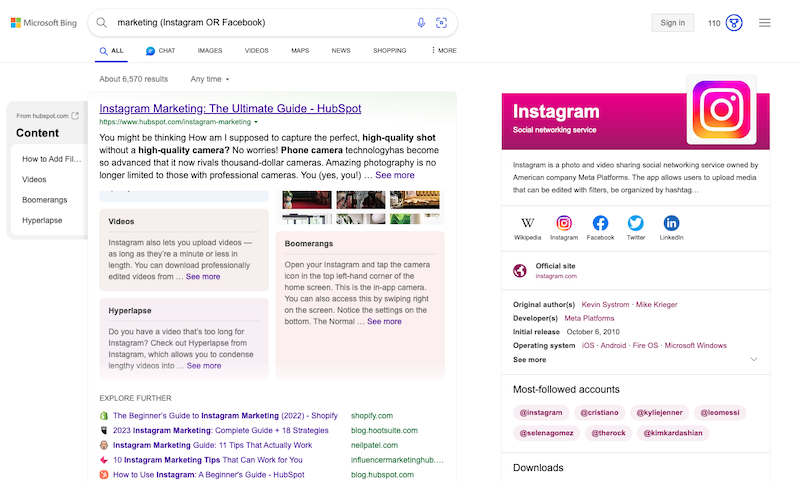Click Mike Krieger author link
Image resolution: width=800 pixels, height=482 pixels.
pos(656,305)
